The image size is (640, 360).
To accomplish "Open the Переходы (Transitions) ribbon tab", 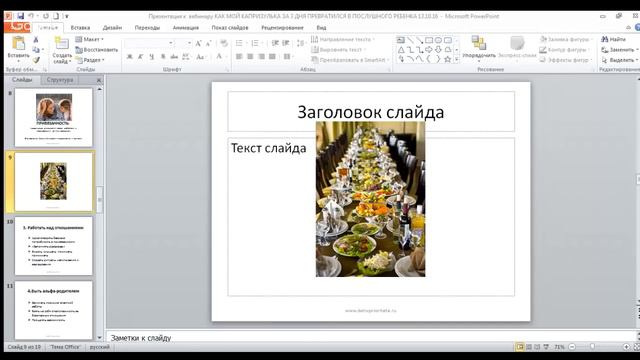I will tap(147, 28).
